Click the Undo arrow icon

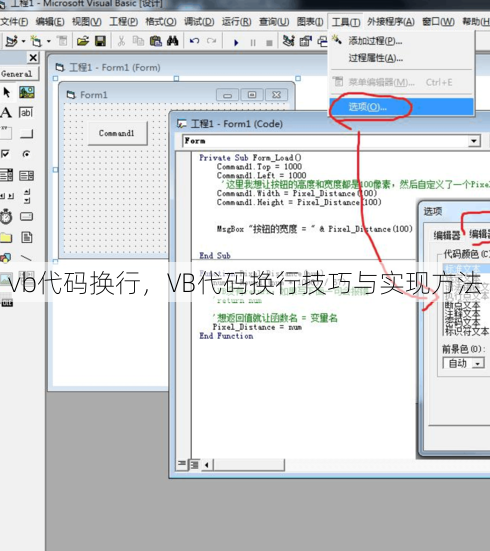click(194, 41)
